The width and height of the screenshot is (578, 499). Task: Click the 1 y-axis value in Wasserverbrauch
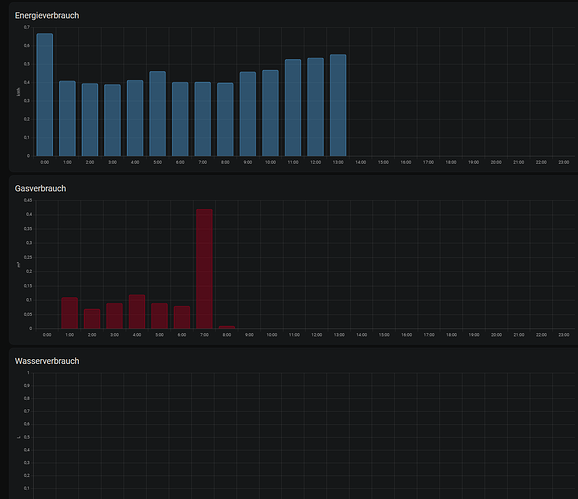click(28, 373)
